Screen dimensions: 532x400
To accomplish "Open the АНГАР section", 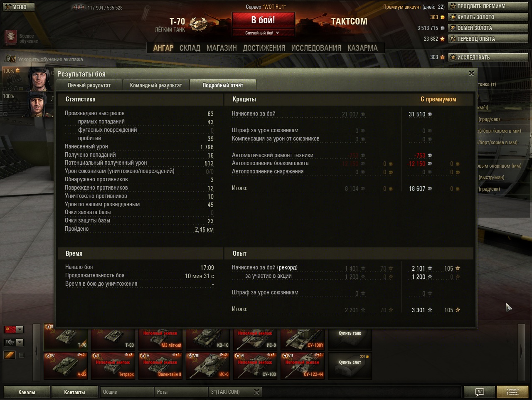I will click(x=163, y=48).
